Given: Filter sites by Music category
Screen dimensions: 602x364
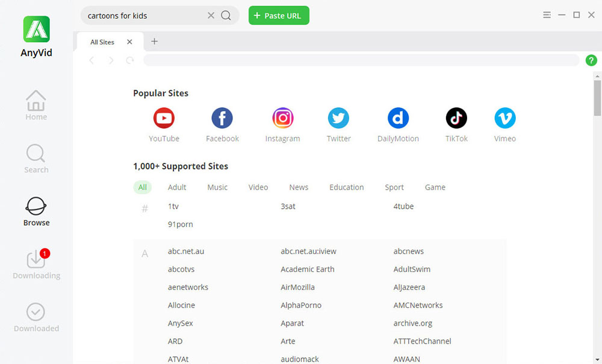Looking at the screenshot, I should 217,187.
